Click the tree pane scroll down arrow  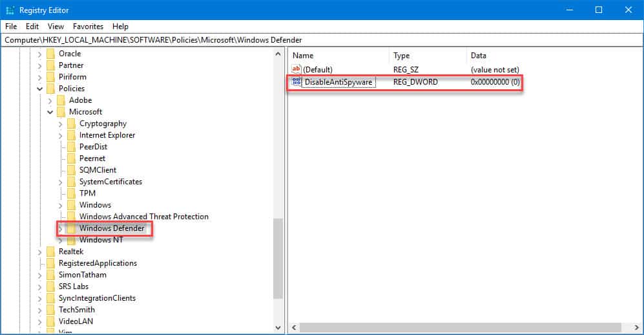click(x=278, y=328)
